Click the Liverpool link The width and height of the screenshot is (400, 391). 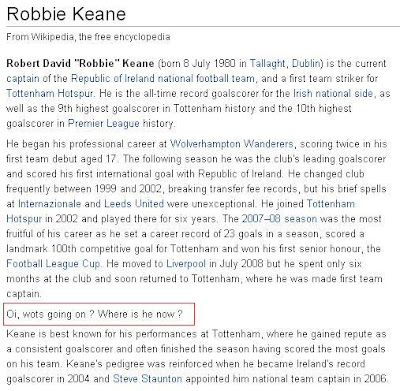click(186, 264)
